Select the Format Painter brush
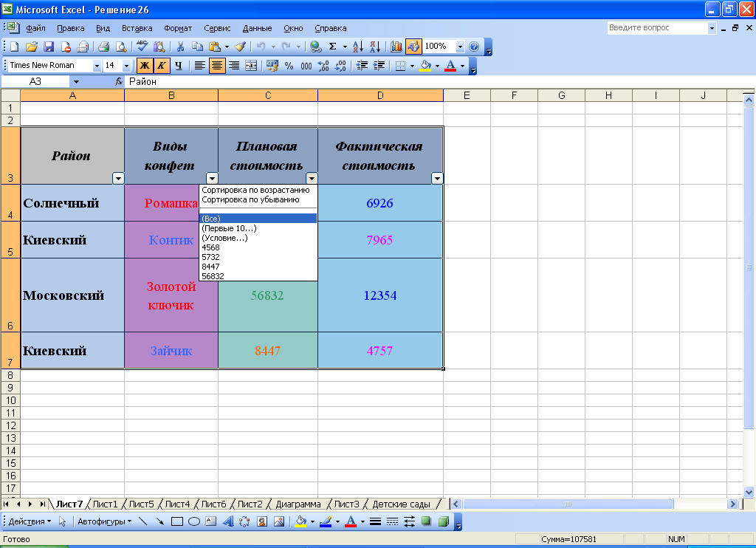The height and width of the screenshot is (548, 756). tap(240, 47)
